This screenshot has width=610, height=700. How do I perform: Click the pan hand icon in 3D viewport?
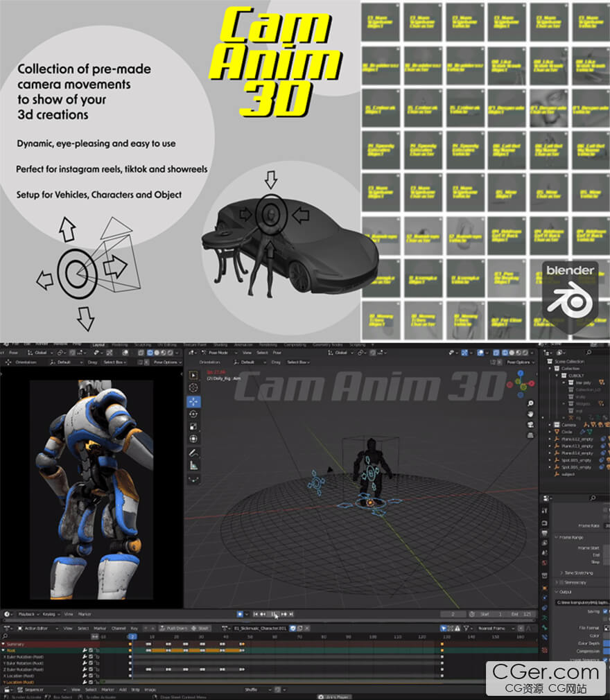[x=530, y=414]
